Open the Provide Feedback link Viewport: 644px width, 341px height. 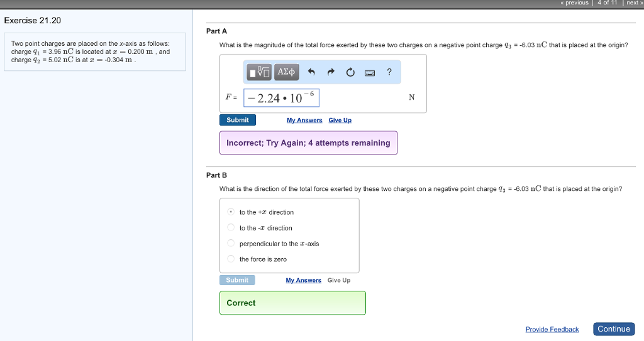552,329
